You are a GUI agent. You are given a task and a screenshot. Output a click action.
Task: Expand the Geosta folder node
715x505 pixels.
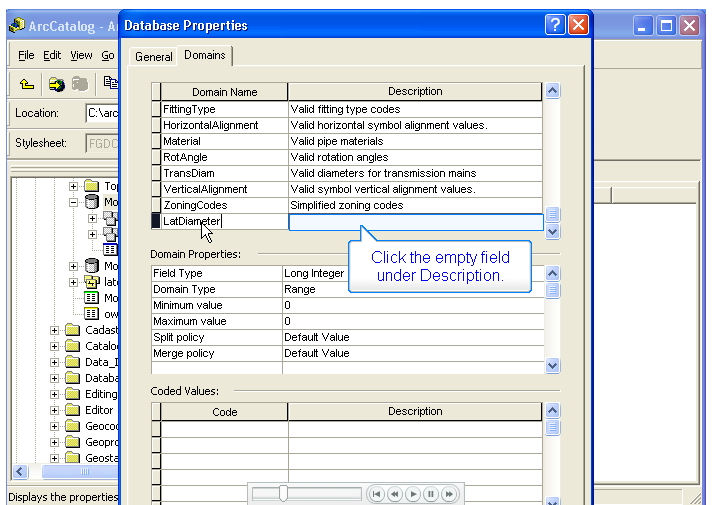(x=54, y=458)
